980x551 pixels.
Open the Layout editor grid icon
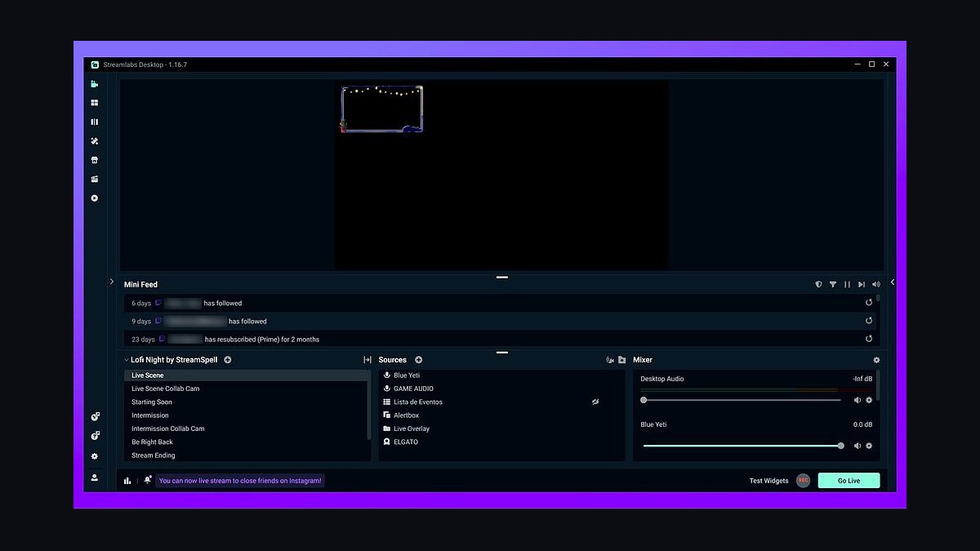[95, 103]
